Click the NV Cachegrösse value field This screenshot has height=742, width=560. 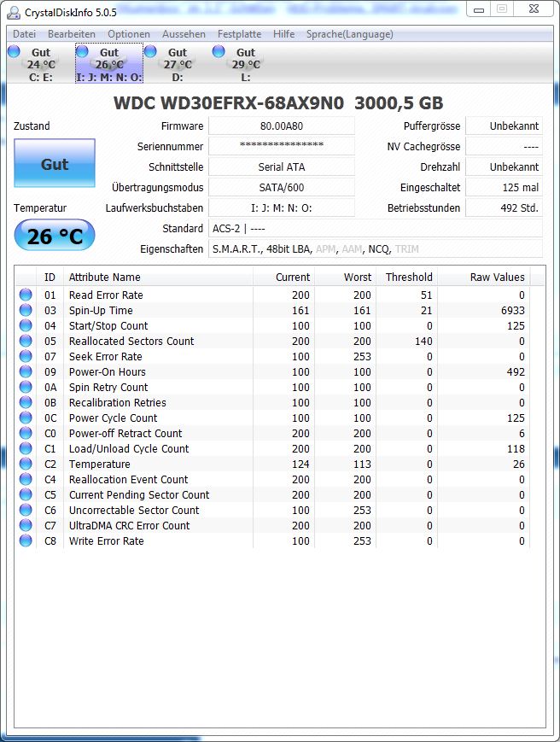pyautogui.click(x=504, y=146)
